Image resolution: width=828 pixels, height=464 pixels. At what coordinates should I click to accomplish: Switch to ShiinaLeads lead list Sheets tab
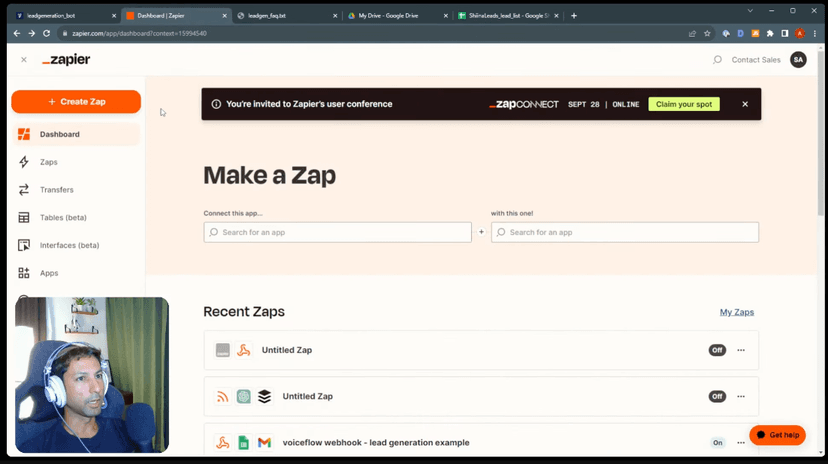[508, 16]
